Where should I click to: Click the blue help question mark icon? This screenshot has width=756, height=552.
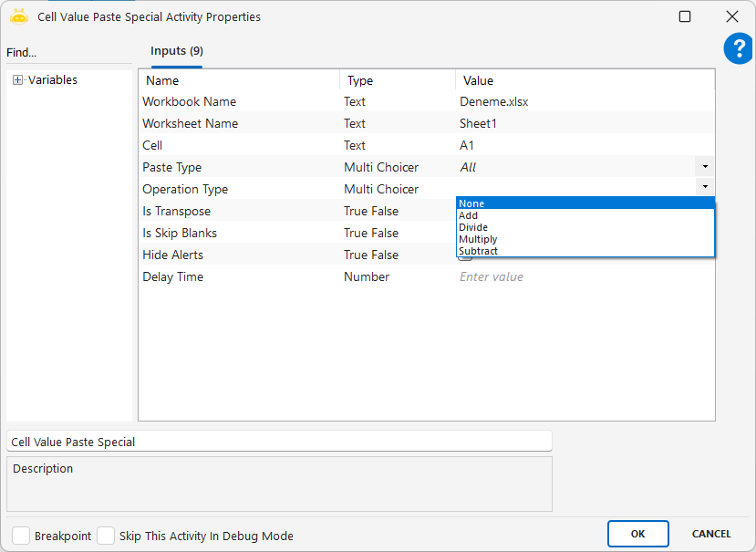coord(738,48)
